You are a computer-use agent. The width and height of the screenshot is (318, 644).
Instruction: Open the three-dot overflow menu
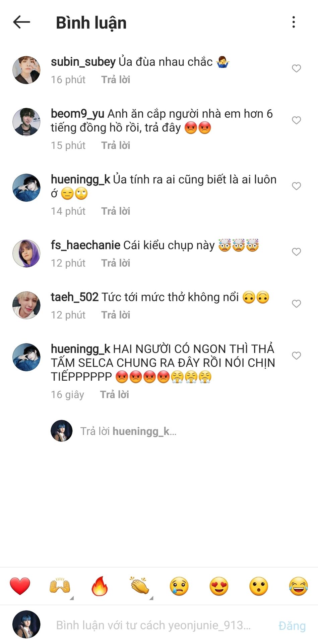point(294,22)
